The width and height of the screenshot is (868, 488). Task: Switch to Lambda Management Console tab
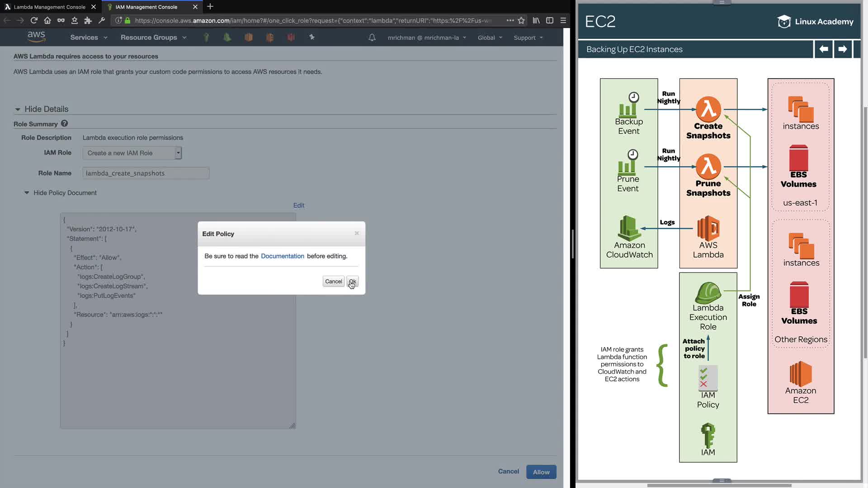50,7
